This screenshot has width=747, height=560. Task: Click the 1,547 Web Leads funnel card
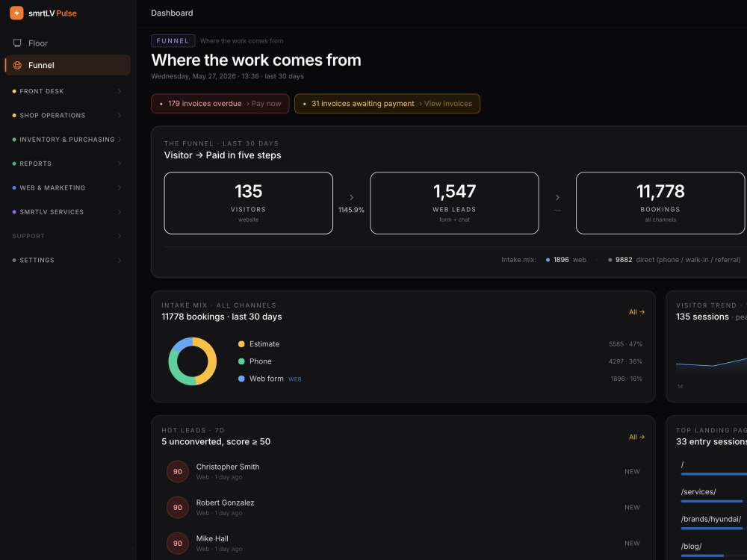click(454, 203)
